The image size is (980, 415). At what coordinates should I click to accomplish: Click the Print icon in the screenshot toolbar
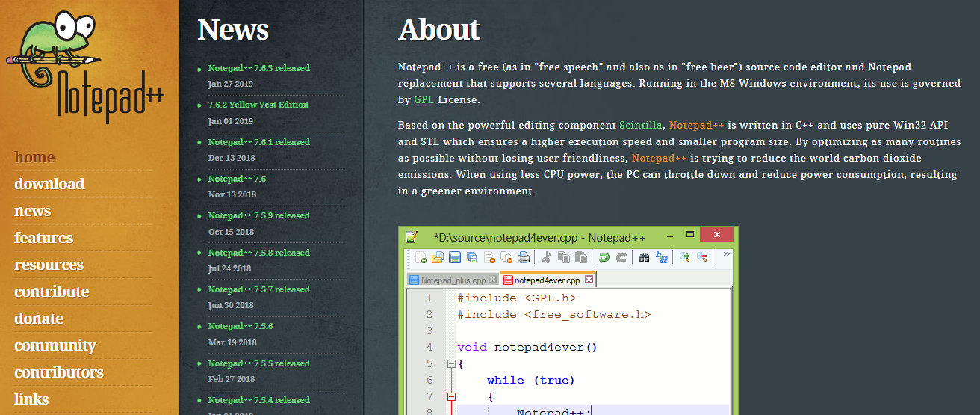(524, 258)
